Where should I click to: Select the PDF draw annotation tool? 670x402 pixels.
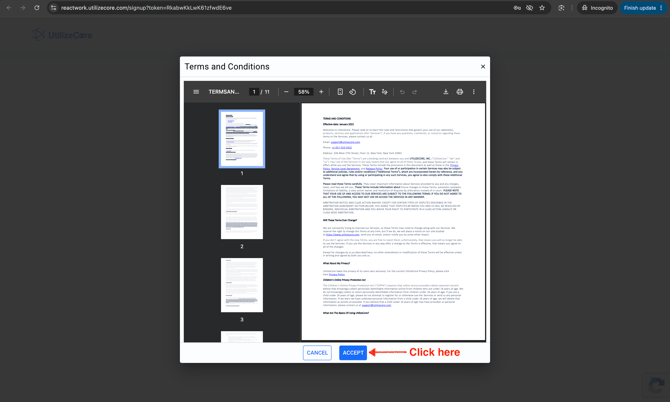coord(385,92)
